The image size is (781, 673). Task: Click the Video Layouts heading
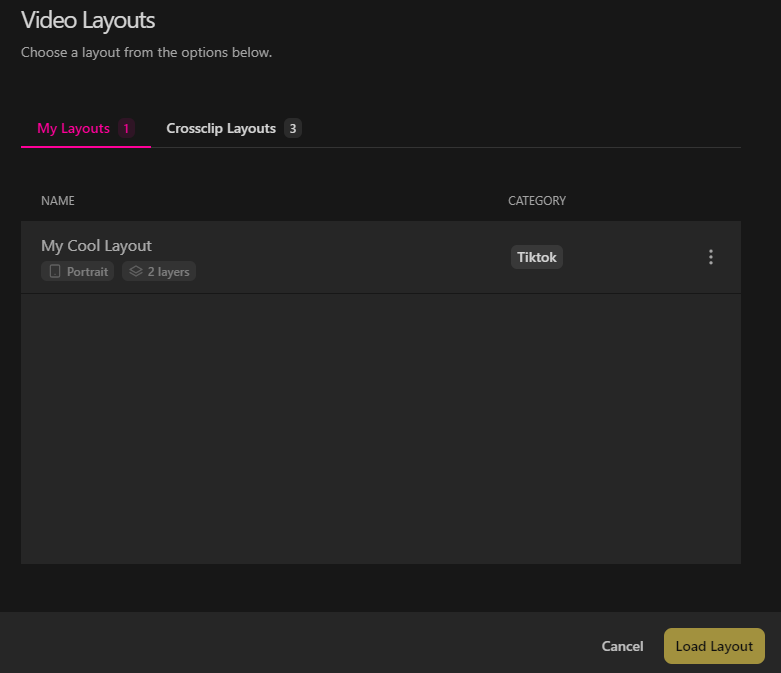88,20
